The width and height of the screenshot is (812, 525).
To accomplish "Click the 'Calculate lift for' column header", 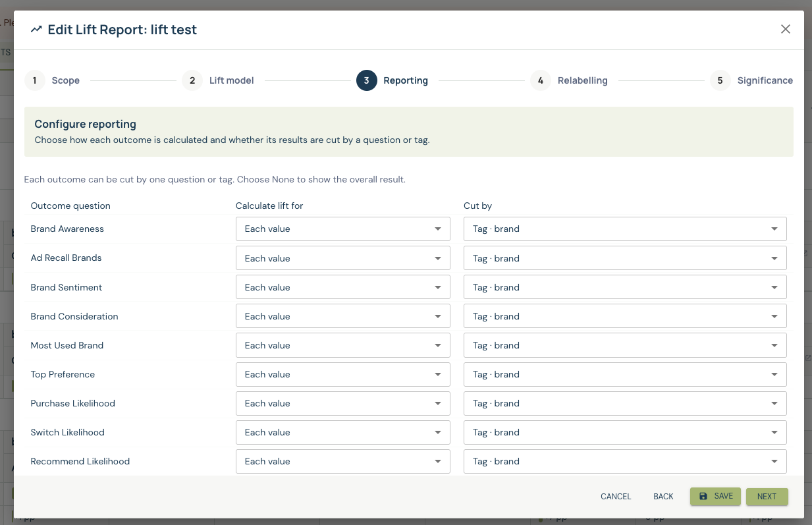I will pyautogui.click(x=269, y=206).
